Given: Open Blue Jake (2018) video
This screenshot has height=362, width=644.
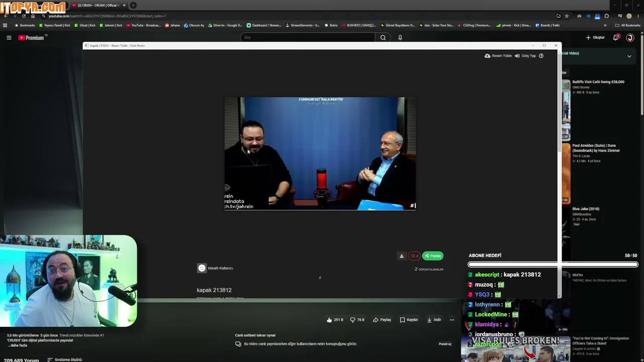Looking at the screenshot, I should coord(586,209).
